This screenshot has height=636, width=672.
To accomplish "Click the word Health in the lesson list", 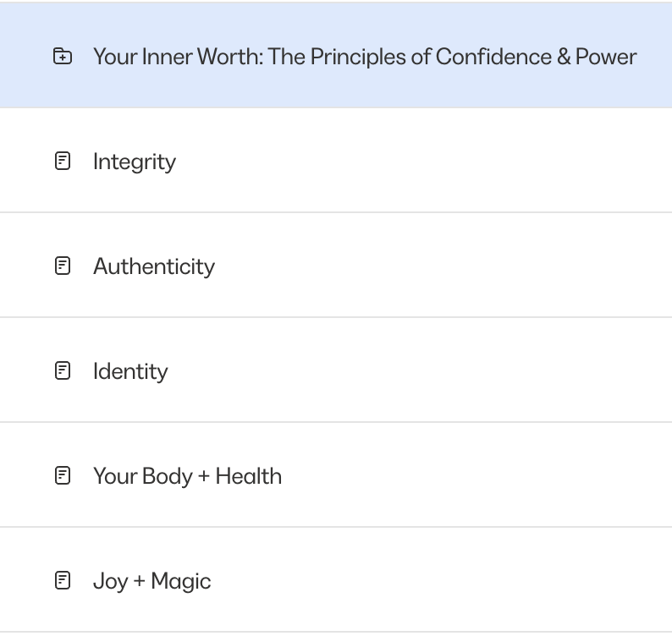I will (x=249, y=476).
